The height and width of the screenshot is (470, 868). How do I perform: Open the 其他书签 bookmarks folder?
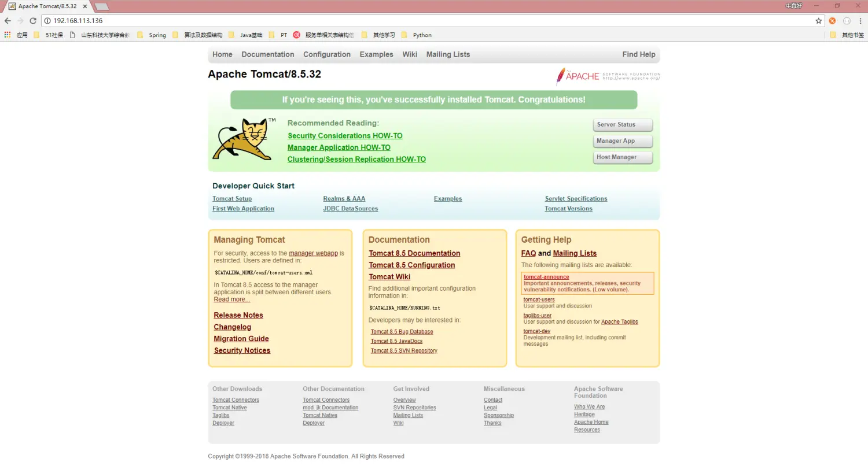(847, 35)
